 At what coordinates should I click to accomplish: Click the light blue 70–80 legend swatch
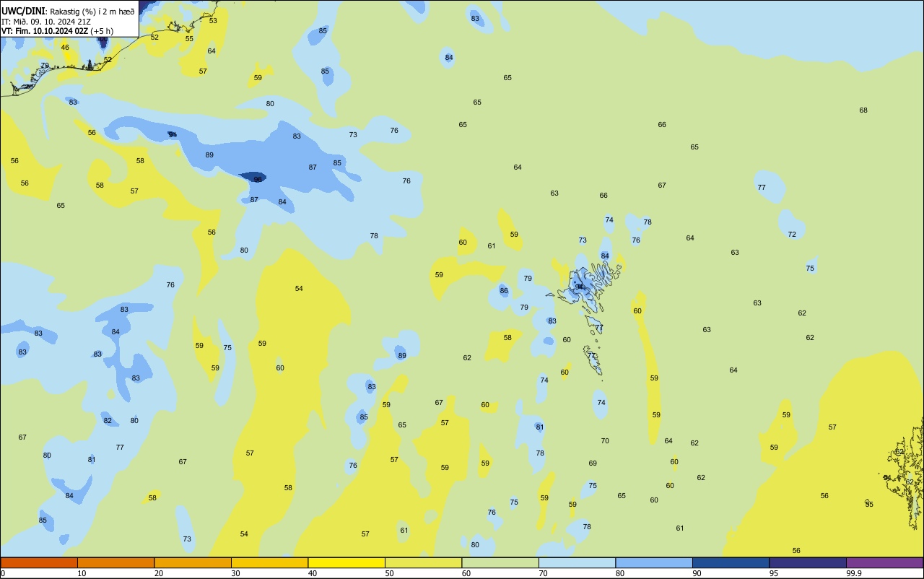point(577,562)
